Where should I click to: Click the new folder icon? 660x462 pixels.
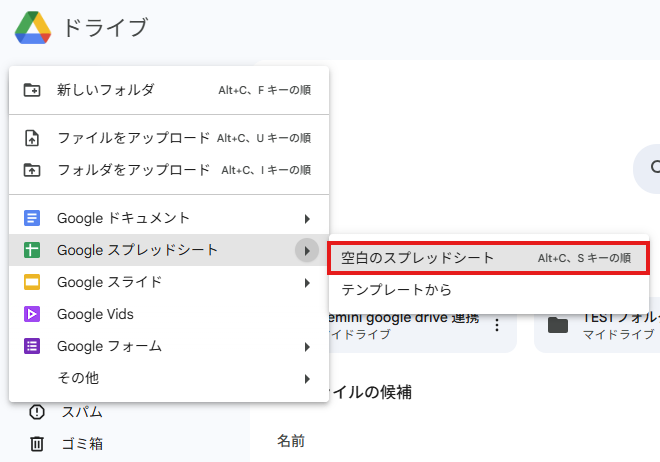click(x=32, y=90)
